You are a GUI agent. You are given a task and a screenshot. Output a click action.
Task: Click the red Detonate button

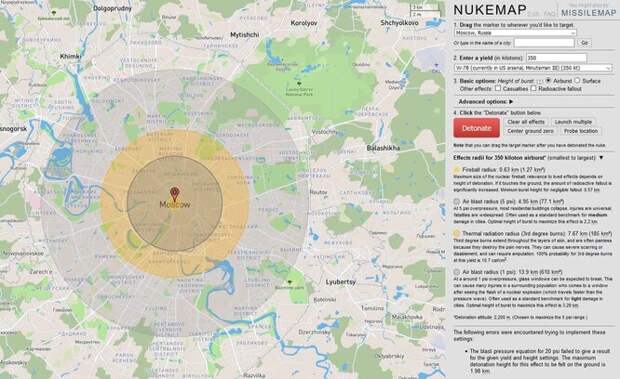(x=476, y=128)
